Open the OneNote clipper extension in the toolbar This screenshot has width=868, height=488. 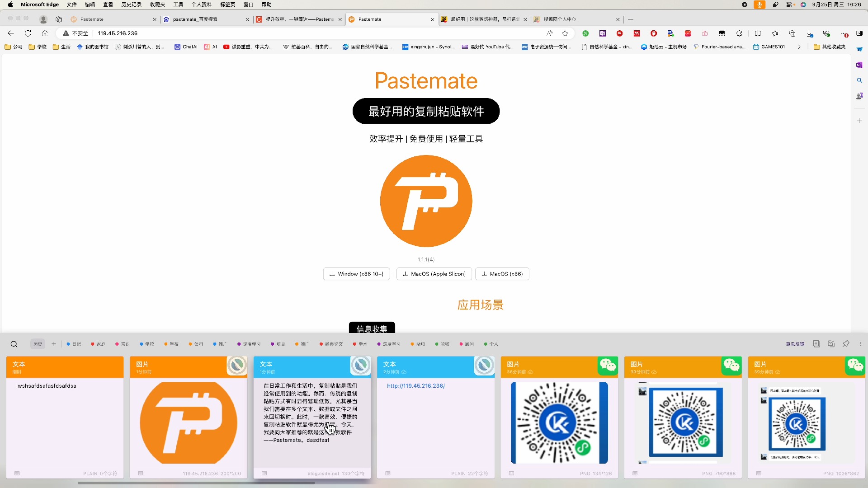(x=603, y=33)
